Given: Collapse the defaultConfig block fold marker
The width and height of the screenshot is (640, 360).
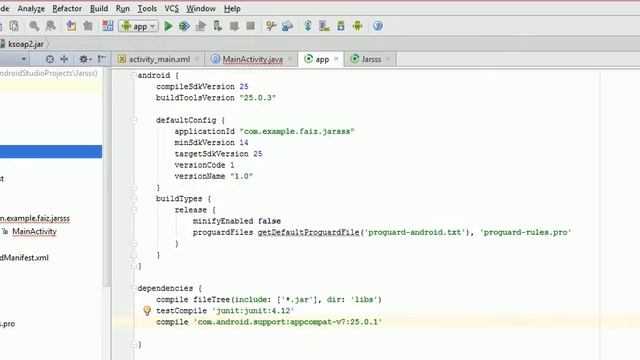Looking at the screenshot, I should coord(133,120).
